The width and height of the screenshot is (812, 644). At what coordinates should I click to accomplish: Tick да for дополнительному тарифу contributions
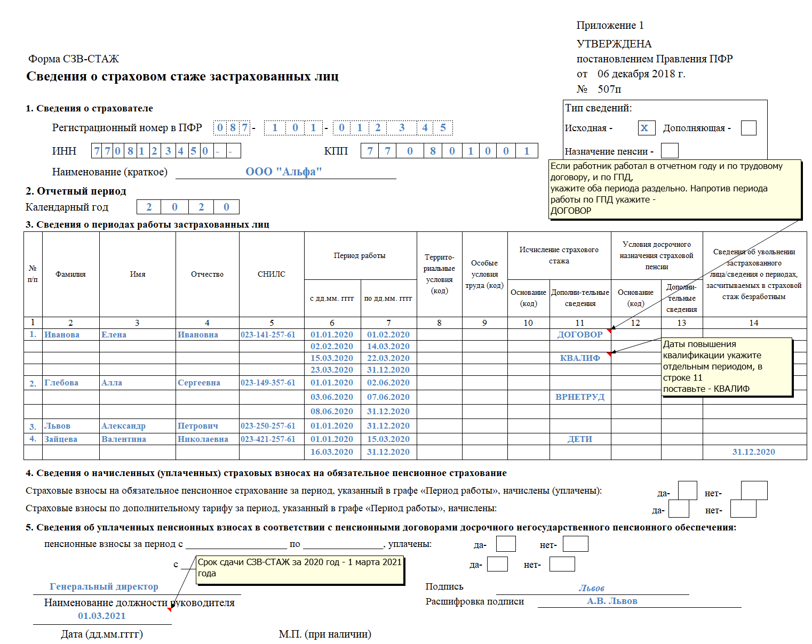[679, 509]
